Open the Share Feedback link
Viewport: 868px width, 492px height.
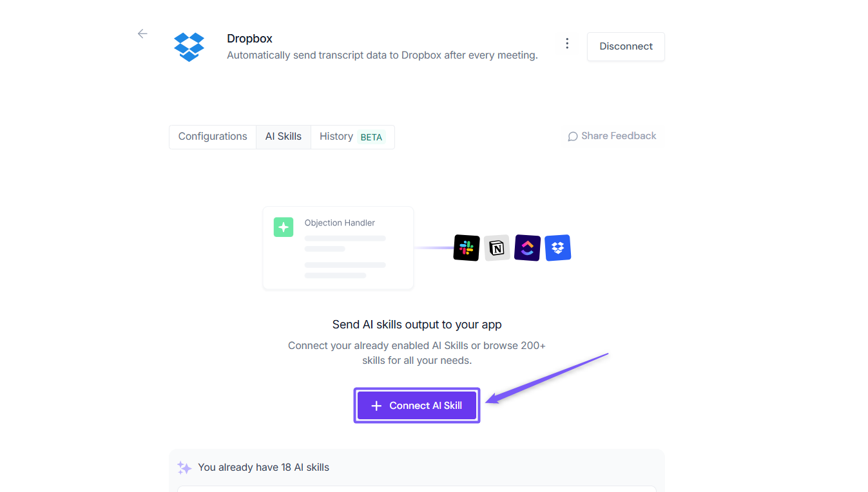click(x=612, y=136)
